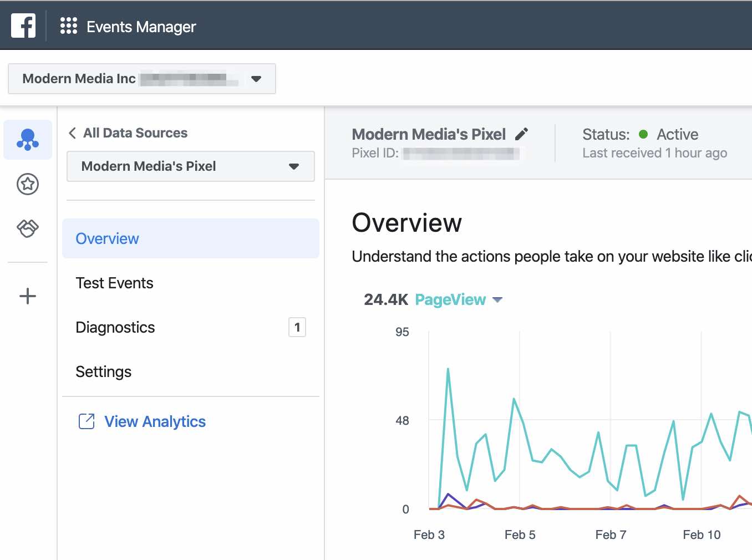Click the tallest teal PageView peak near Feb 3

pyautogui.click(x=448, y=369)
